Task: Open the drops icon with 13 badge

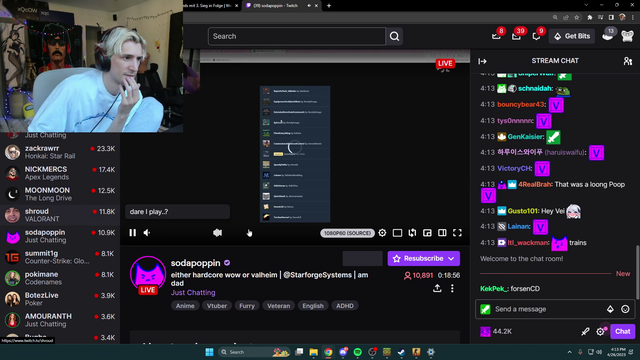Action: pos(608,36)
